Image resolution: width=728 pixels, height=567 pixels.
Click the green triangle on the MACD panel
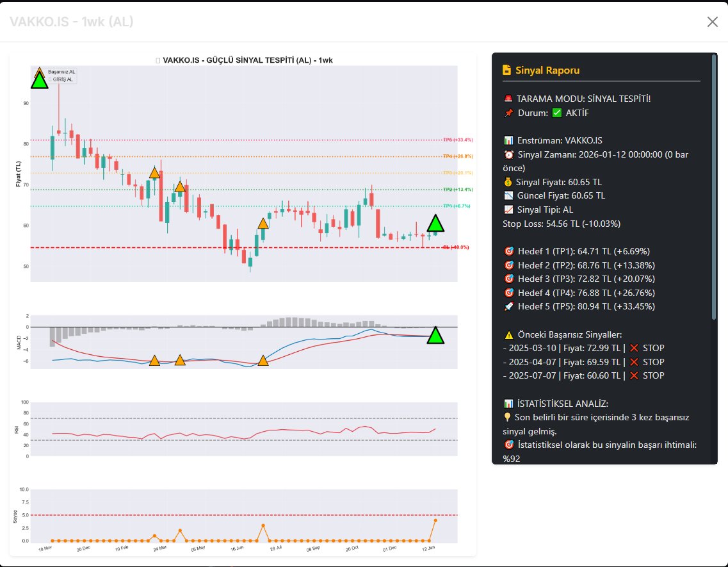coord(435,336)
